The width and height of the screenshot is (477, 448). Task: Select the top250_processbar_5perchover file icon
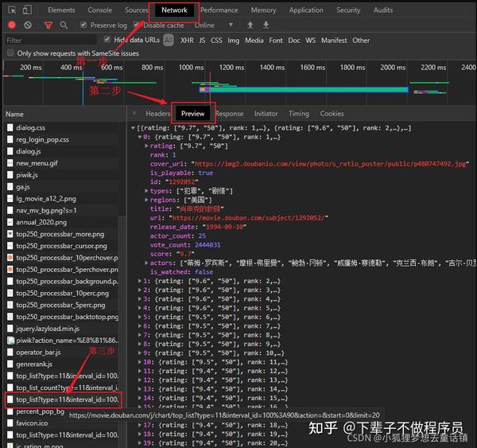pos(10,270)
